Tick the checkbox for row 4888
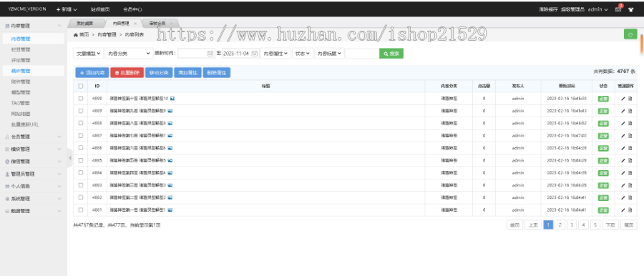The image size is (644, 276). click(x=80, y=123)
